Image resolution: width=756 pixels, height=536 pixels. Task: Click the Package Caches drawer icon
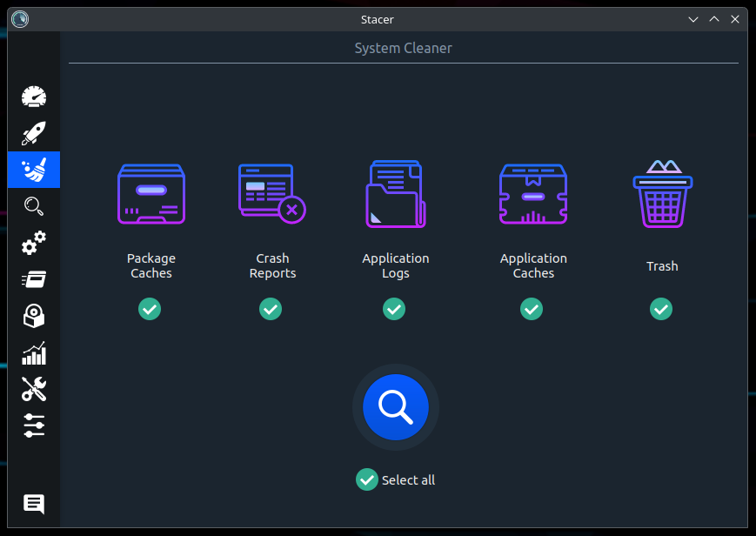point(151,194)
